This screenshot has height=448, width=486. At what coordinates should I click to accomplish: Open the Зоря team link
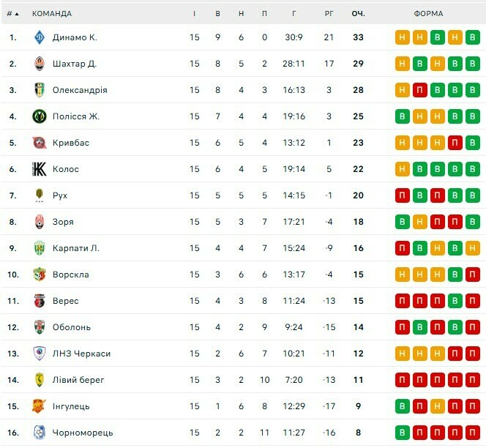click(x=63, y=222)
